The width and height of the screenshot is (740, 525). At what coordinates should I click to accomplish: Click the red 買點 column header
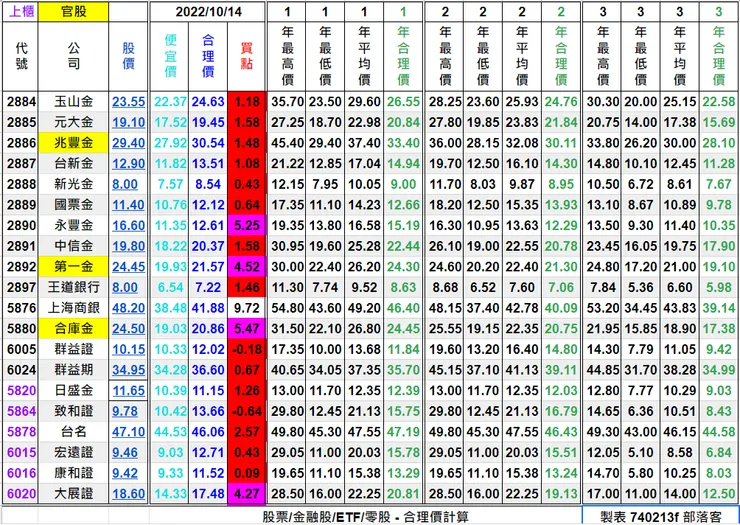tap(247, 56)
